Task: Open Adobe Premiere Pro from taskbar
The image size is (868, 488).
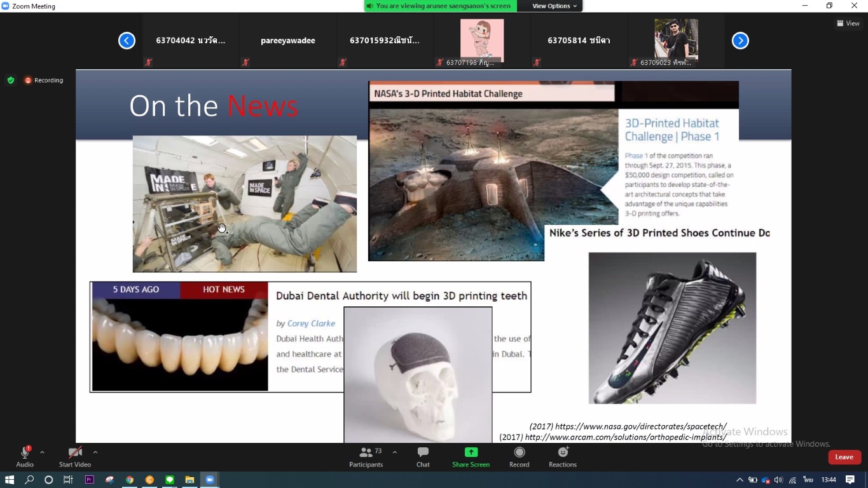Action: coord(89,480)
